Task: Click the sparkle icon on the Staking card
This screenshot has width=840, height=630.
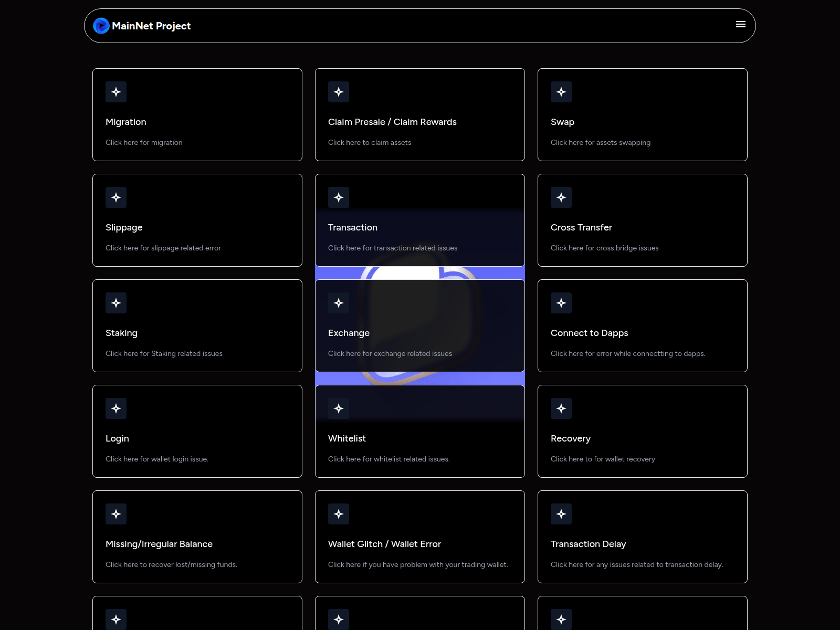Action: (116, 303)
